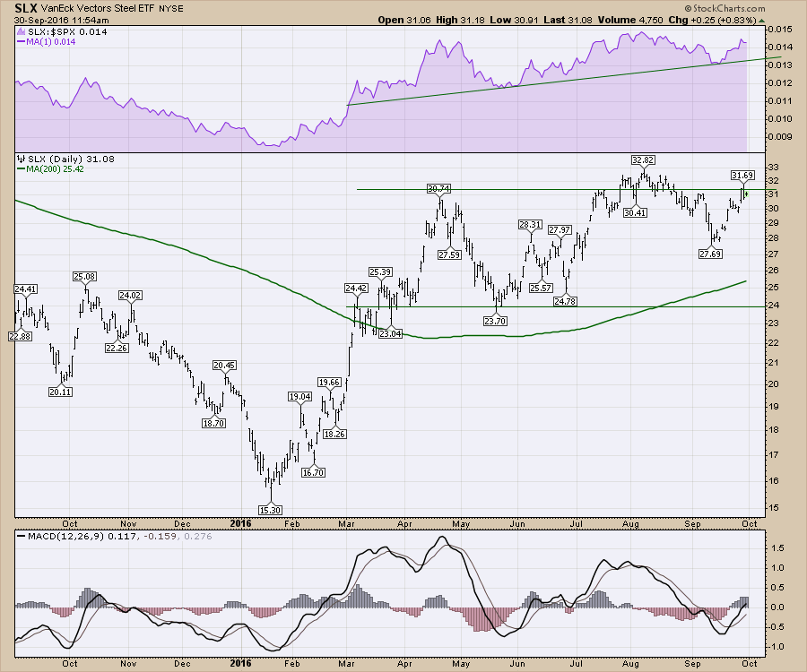Viewport: 807px width, 672px height.
Task: Click the purple line marker before MA(1)
Action: coord(22,41)
